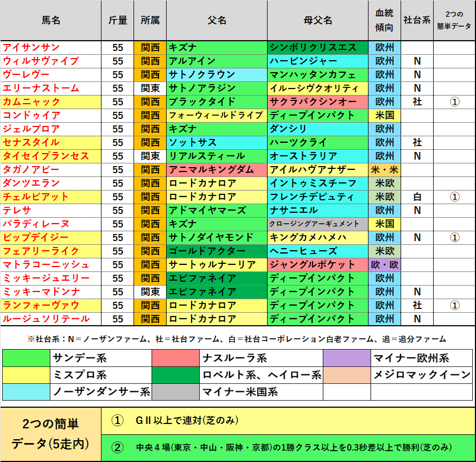476x462 pixels.
Task: Select horse name カムニャック
Action: pos(50,102)
